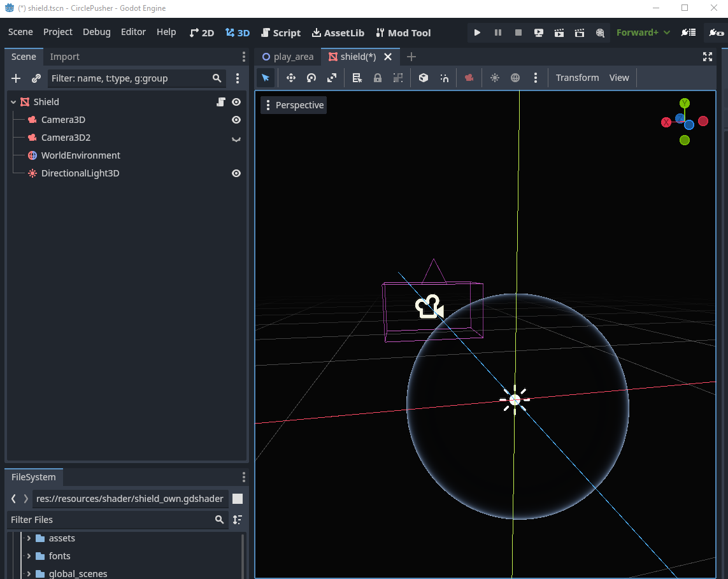Open the Transform menu in the viewport
Screen dimensions: 728x579
pyautogui.click(x=576, y=77)
